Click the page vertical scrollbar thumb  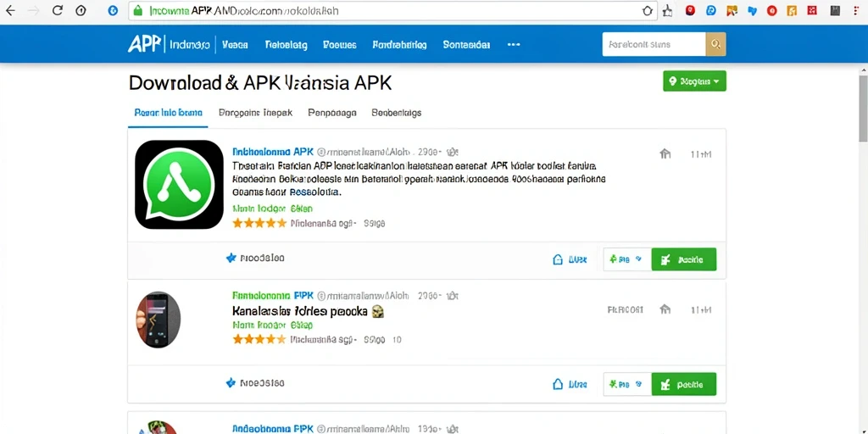click(863, 108)
